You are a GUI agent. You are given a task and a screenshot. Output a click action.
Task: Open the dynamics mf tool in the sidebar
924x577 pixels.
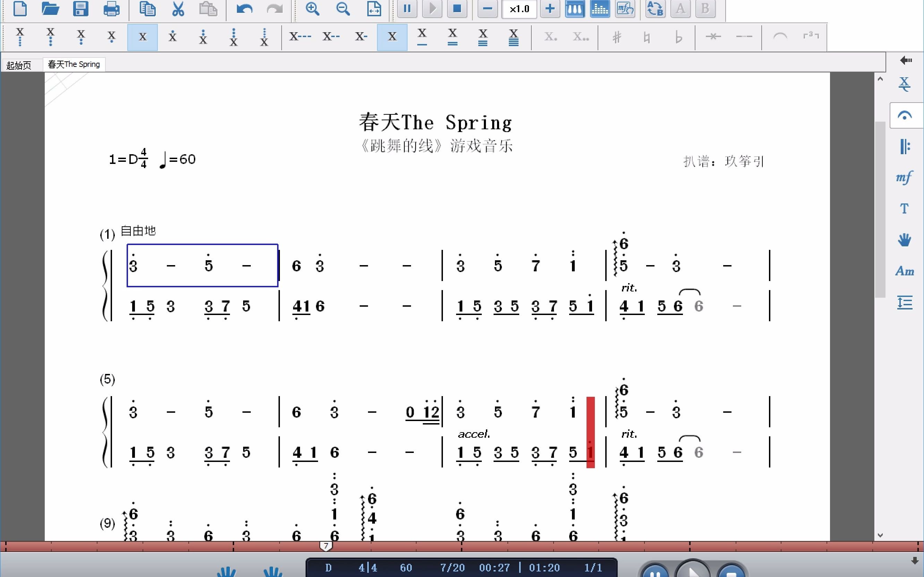[x=905, y=177]
